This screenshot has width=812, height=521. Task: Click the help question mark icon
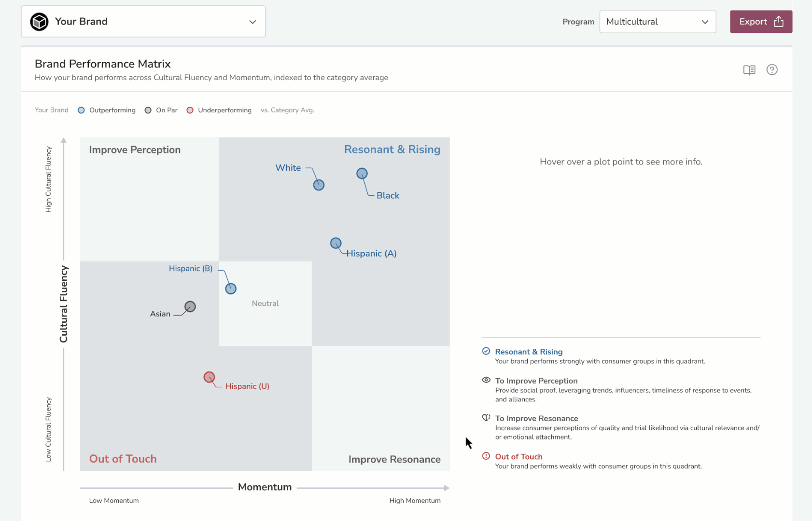[x=772, y=70]
